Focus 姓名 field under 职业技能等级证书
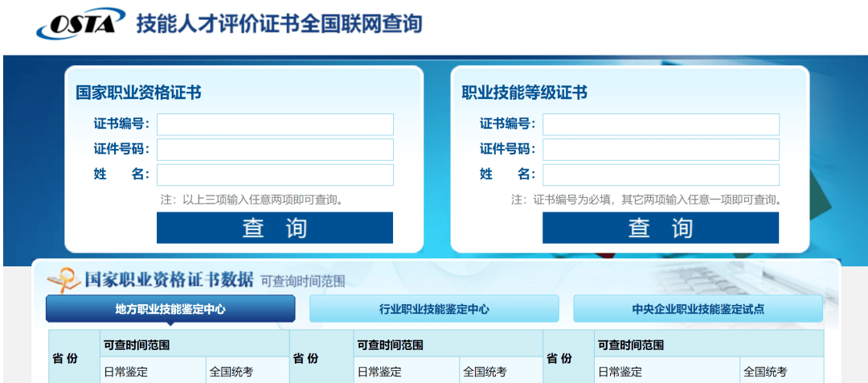The width and height of the screenshot is (868, 383). click(x=661, y=175)
